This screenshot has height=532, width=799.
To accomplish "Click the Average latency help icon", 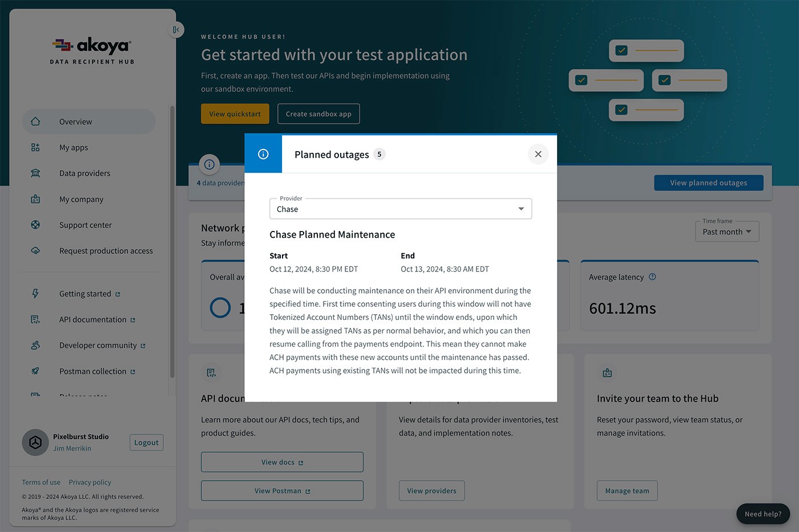I will (x=652, y=277).
